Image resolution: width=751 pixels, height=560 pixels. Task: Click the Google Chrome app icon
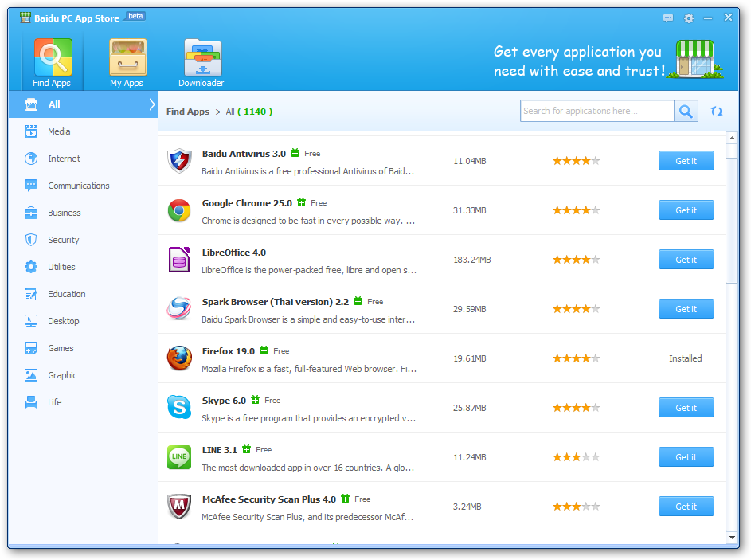click(179, 210)
